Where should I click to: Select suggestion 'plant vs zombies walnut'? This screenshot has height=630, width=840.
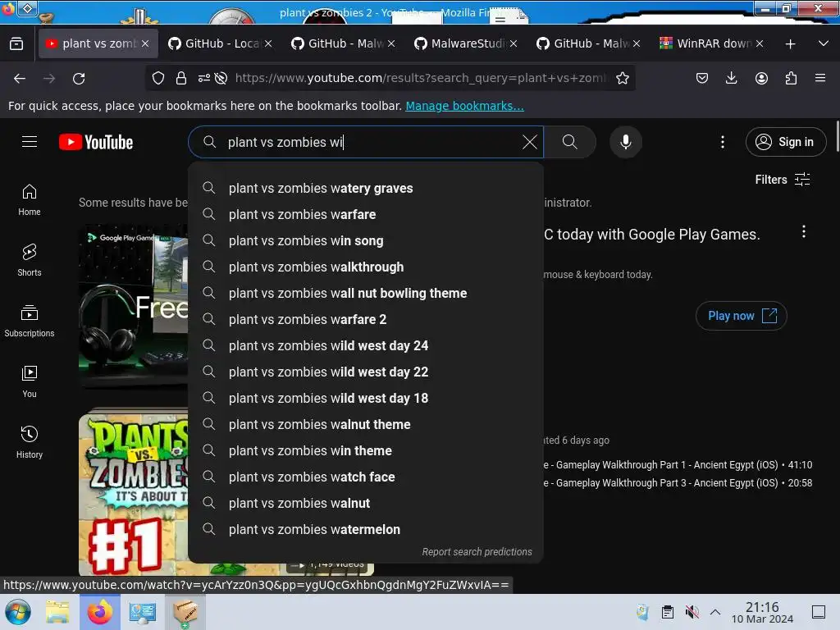[x=366, y=503]
